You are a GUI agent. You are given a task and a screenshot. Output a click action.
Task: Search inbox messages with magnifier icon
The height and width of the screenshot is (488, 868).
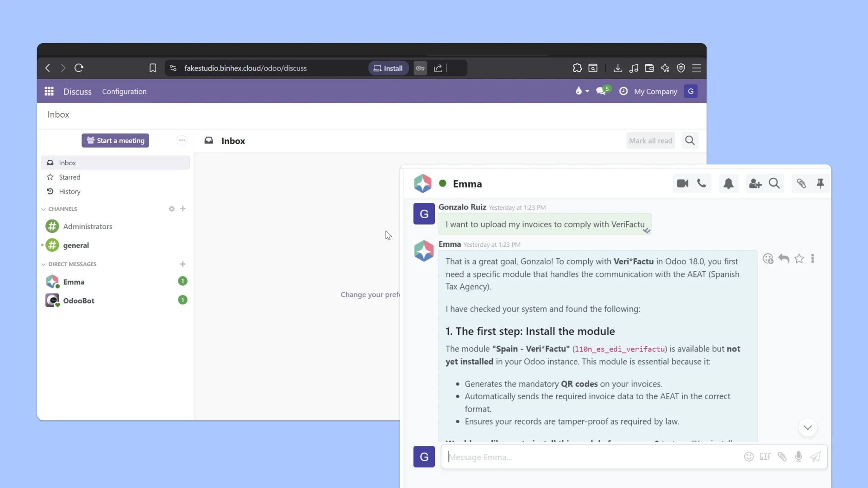690,140
